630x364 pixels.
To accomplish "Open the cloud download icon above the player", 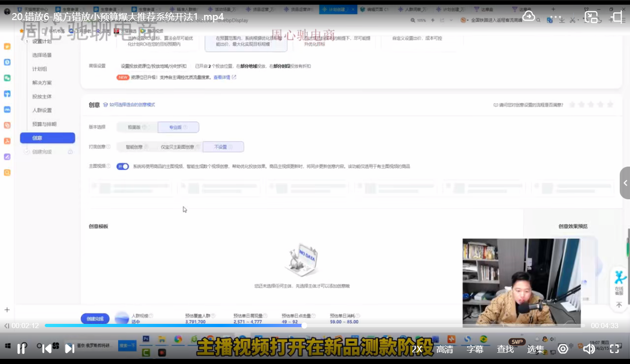I will click(x=528, y=15).
